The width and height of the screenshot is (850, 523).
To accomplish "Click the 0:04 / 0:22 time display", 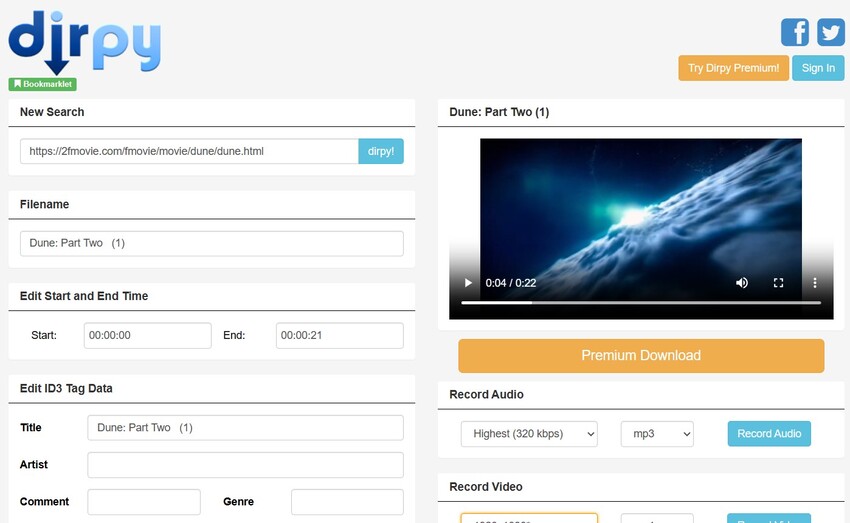I will tap(511, 283).
